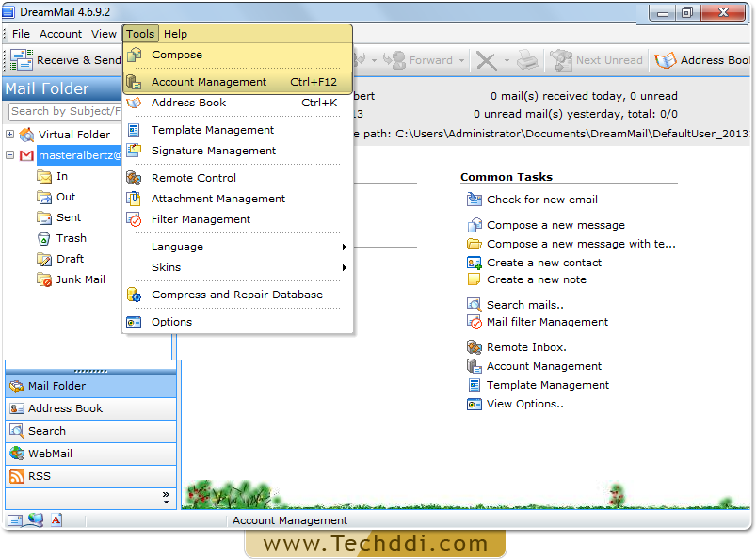Select the Sent folder
The width and height of the screenshot is (756, 559).
(x=69, y=217)
